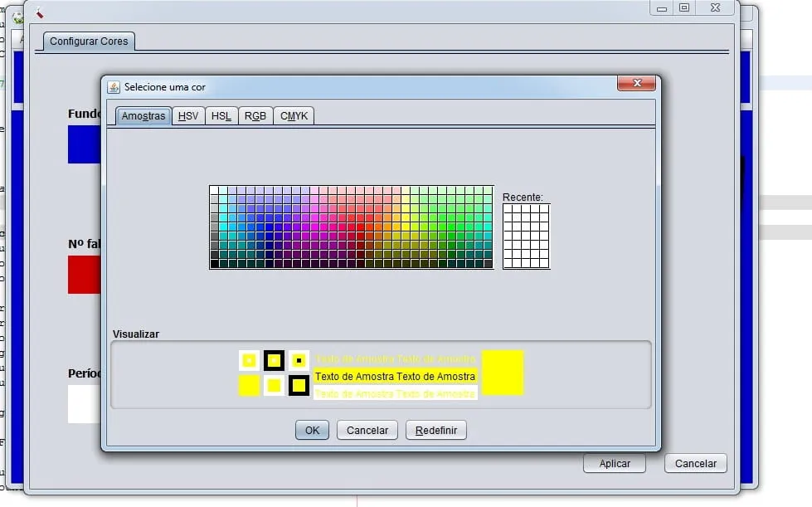Click Cancelar in the color dialog
812x507 pixels.
(x=367, y=431)
